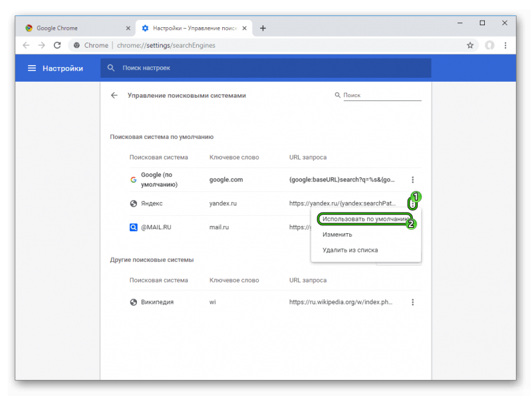Click the Яндекс row name
The image size is (532, 396).
[x=152, y=203]
